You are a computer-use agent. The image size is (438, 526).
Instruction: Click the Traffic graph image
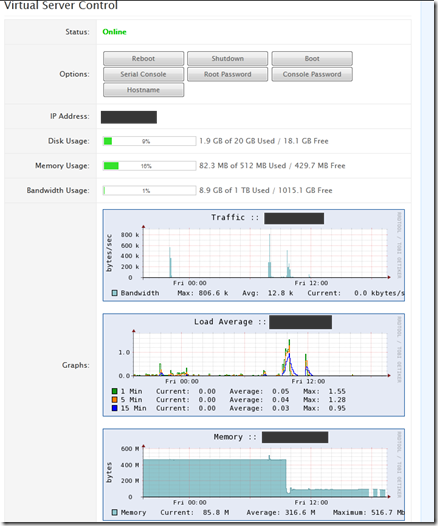coord(254,255)
